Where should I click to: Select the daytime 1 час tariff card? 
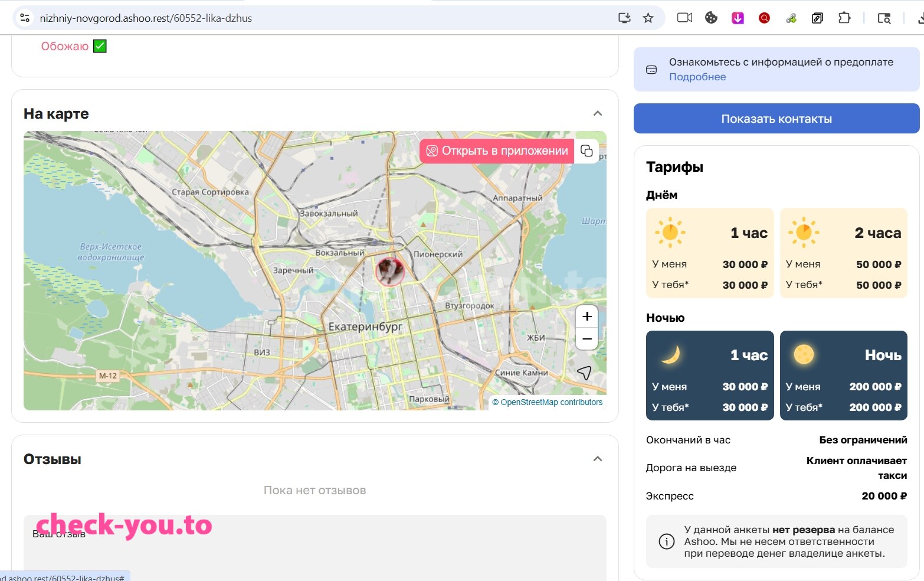(710, 253)
